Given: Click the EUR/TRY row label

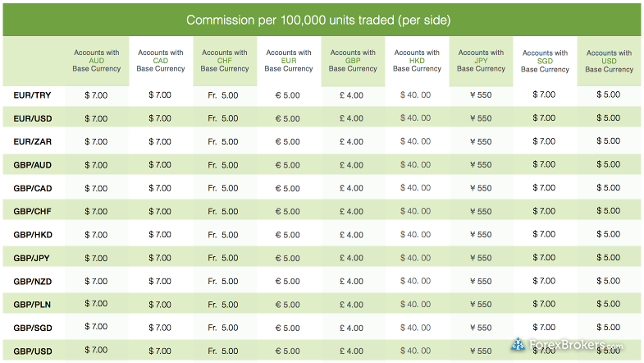Looking at the screenshot, I should [33, 95].
